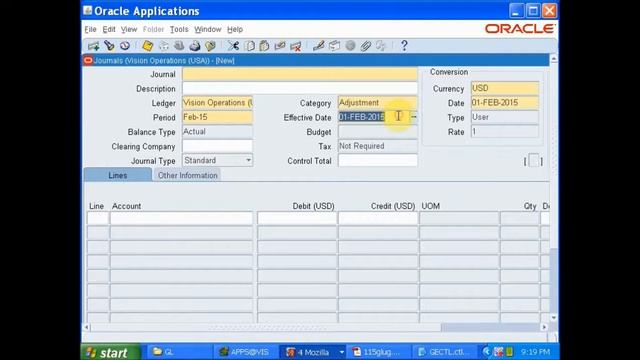Click the Attachments paperclip icon
The height and width of the screenshot is (360, 640).
366,46
